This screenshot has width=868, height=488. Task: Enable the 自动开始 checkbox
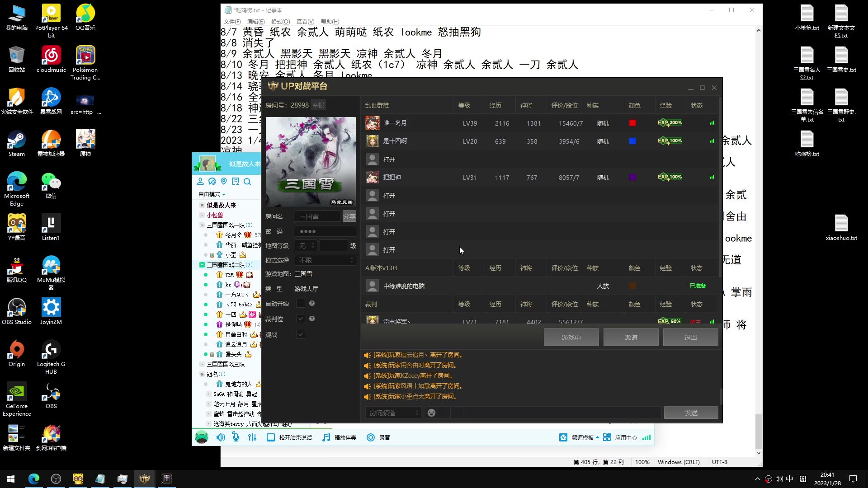301,303
